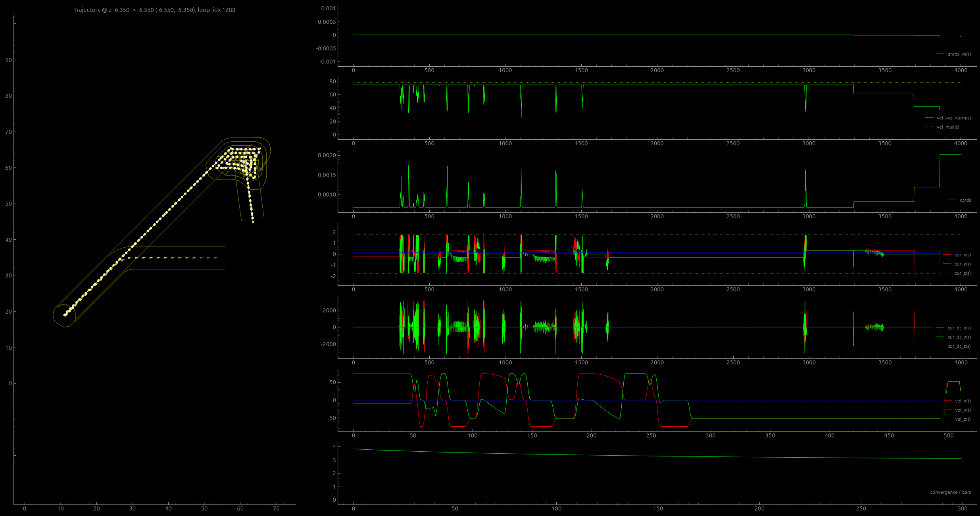The height and width of the screenshot is (516, 980).
Task: Click the grads_vs(s) legend entry
Action: pos(959,54)
